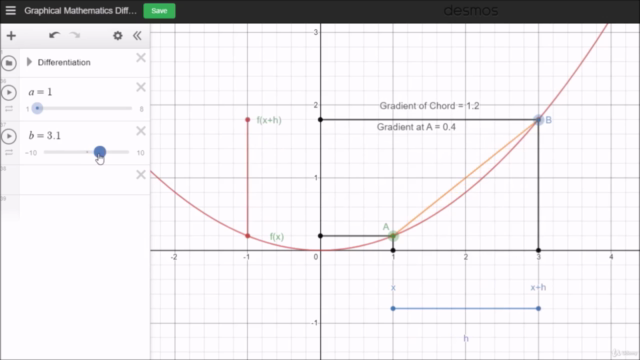This screenshot has height=360, width=640.
Task: Toggle the Differentiation folder icon
Action: click(x=9, y=63)
